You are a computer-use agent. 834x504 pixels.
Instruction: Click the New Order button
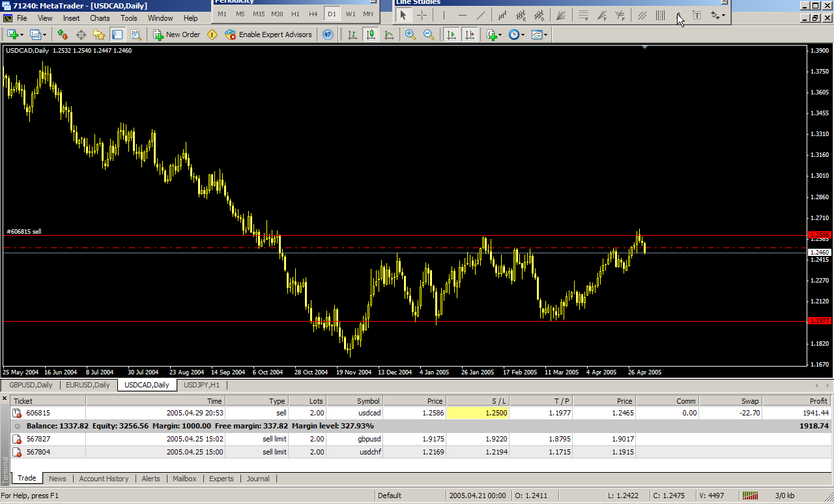tap(177, 35)
